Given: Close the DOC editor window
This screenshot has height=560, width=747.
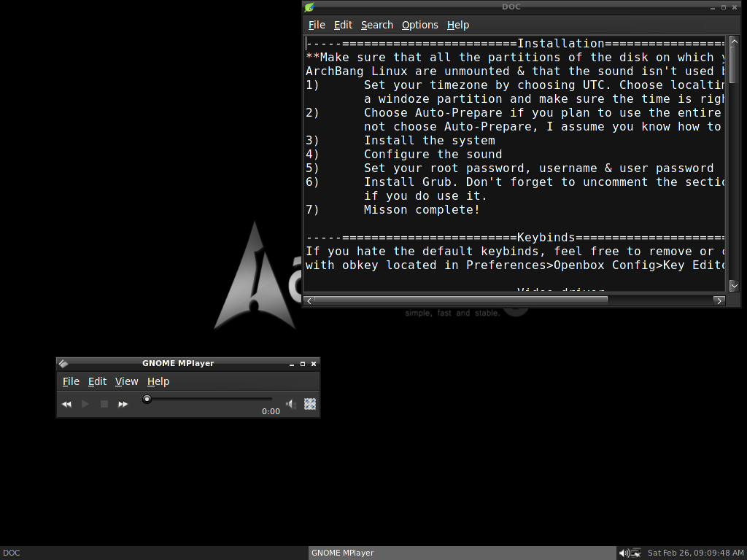Looking at the screenshot, I should 735,7.
